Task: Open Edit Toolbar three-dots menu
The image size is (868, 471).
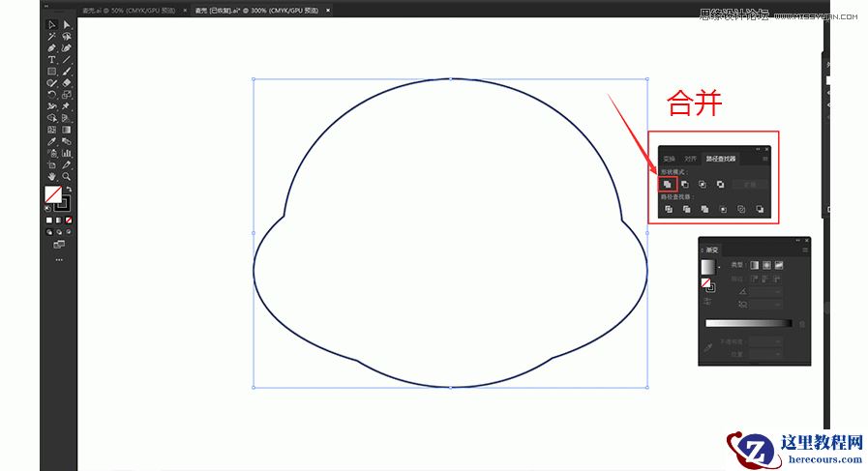Action: tap(59, 259)
